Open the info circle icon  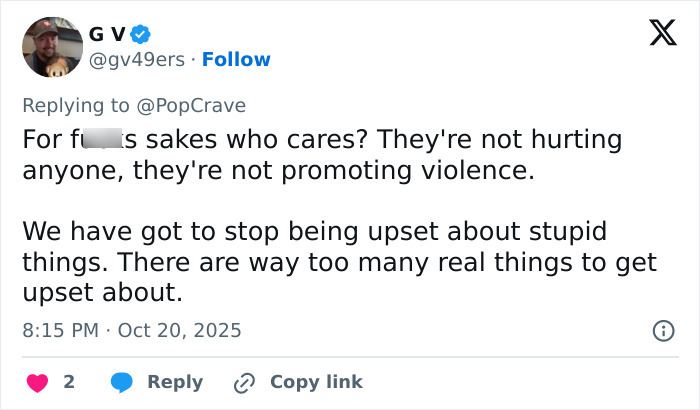pyautogui.click(x=662, y=330)
